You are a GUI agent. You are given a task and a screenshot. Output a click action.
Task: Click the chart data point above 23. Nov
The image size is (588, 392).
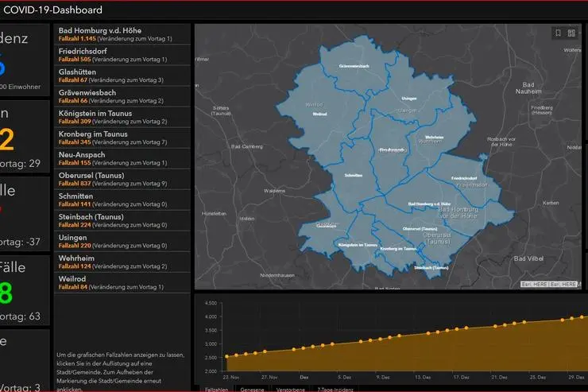coord(227,356)
